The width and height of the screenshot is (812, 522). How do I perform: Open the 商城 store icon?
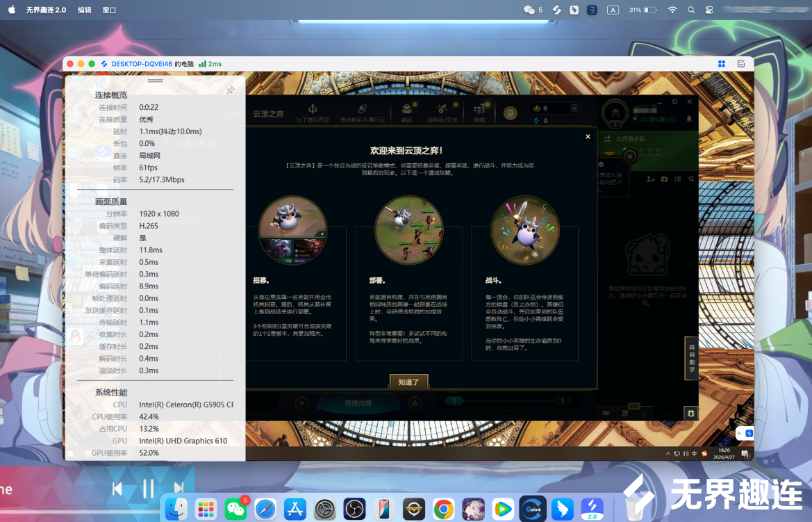479,112
